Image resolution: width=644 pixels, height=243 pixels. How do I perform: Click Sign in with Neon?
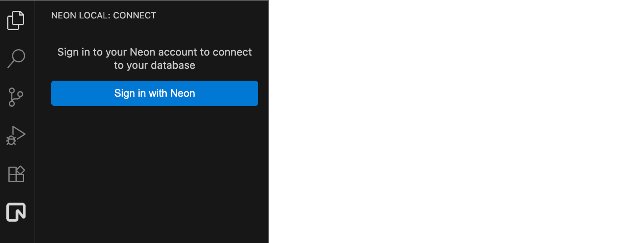pos(154,93)
